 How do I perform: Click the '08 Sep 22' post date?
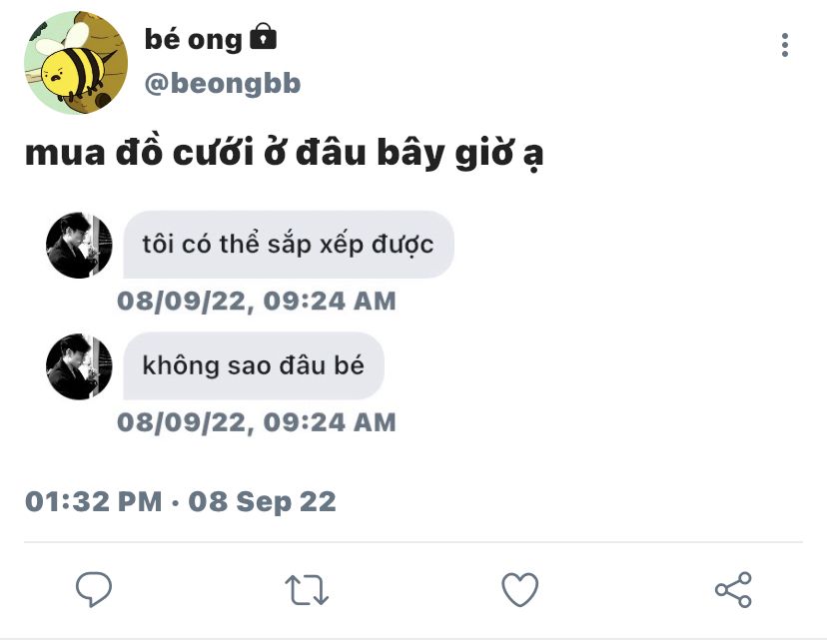tap(262, 501)
